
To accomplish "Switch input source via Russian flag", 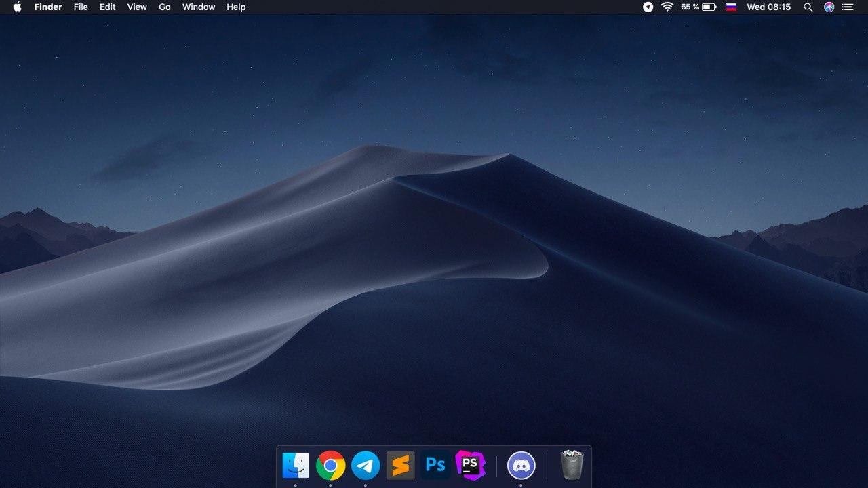I will pos(731,7).
